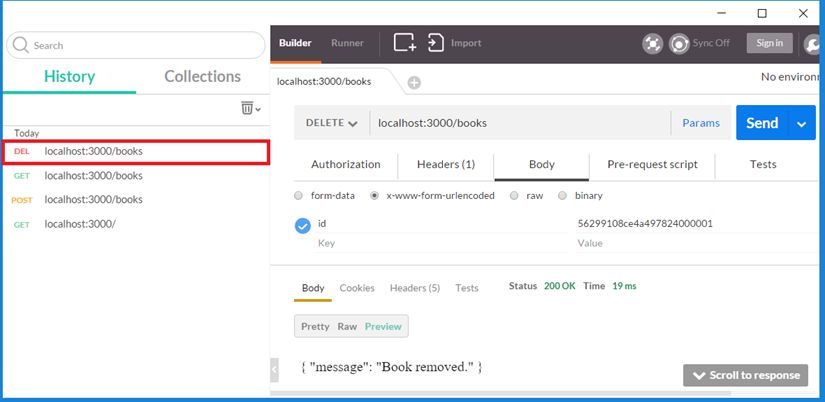825x402 pixels.
Task: Open the response Headers (5) tab
Action: coord(415,288)
